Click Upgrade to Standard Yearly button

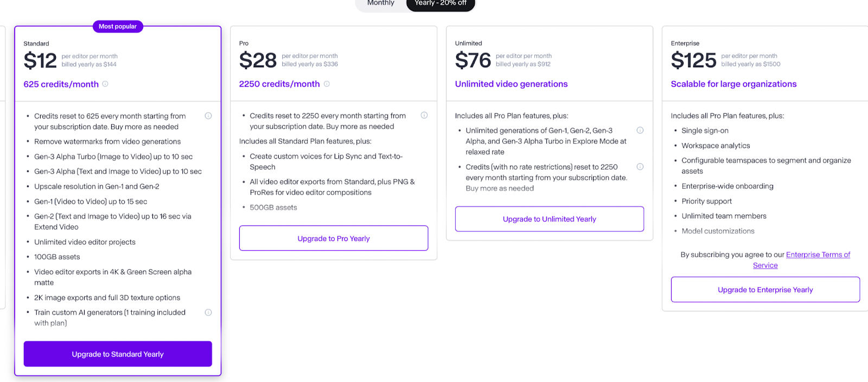pos(118,354)
